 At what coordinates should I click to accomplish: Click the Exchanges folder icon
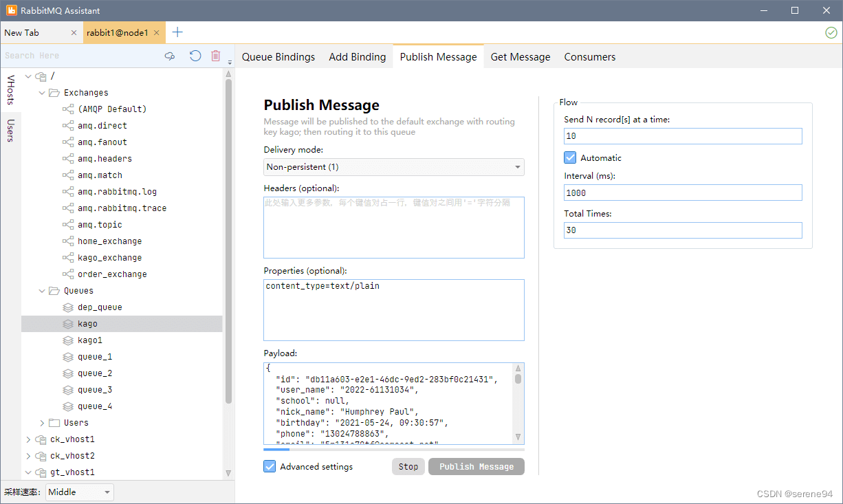54,93
